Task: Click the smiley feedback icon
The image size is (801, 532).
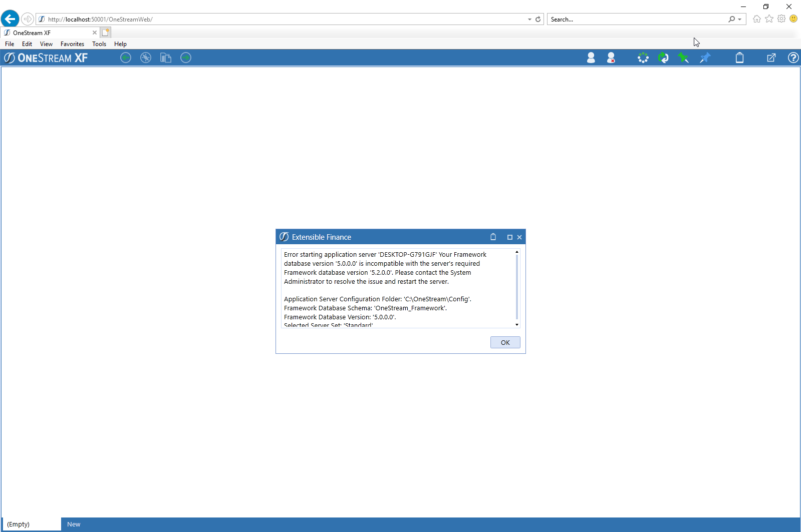Action: pyautogui.click(x=793, y=19)
